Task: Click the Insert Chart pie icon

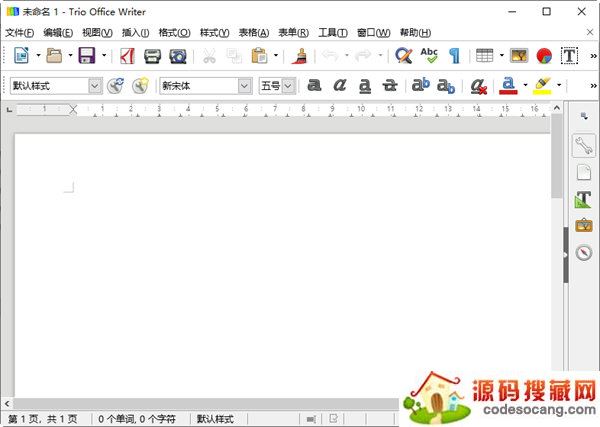Action: pyautogui.click(x=544, y=56)
